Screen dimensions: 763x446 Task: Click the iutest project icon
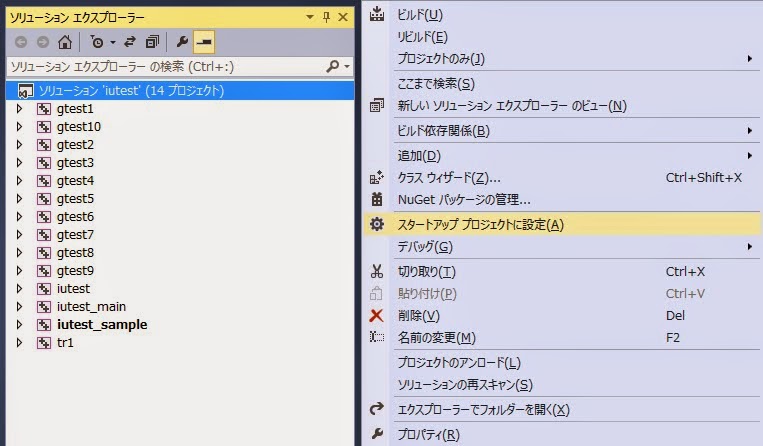pos(44,289)
